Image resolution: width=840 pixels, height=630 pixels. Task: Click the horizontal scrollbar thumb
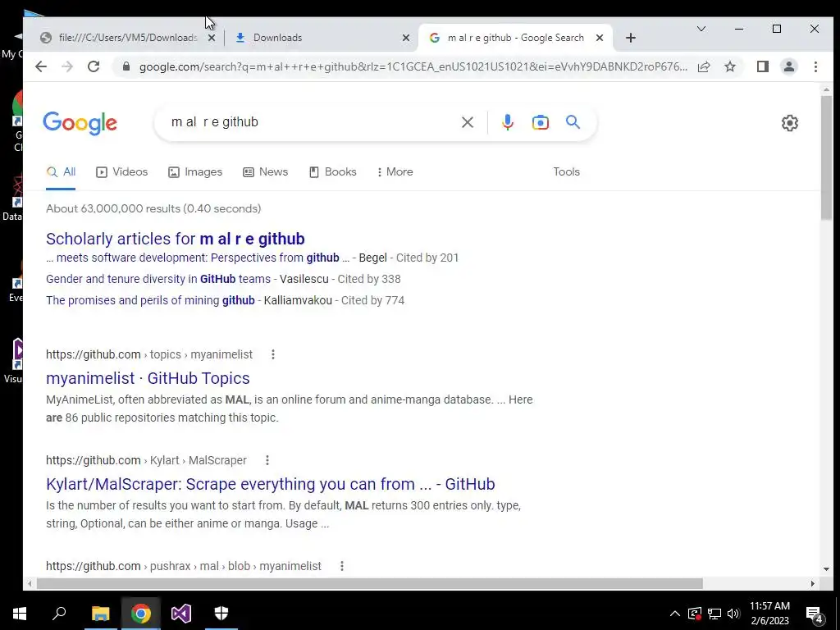(x=370, y=583)
